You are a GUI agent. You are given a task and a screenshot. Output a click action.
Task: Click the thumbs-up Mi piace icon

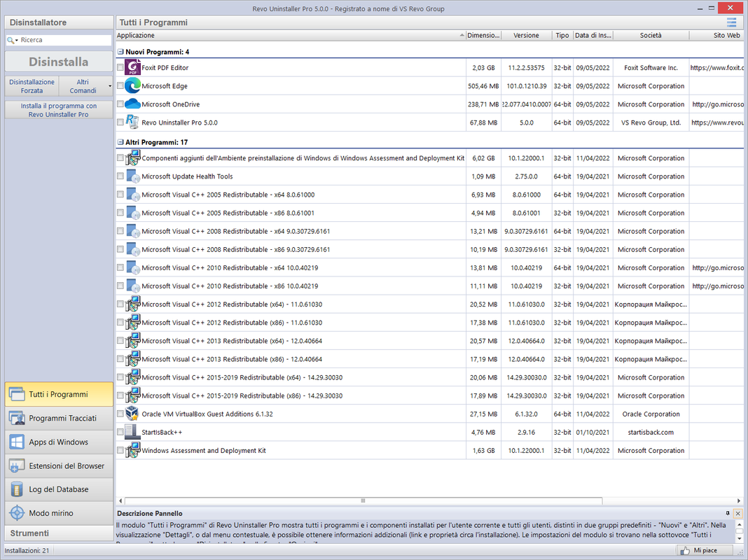pos(685,550)
